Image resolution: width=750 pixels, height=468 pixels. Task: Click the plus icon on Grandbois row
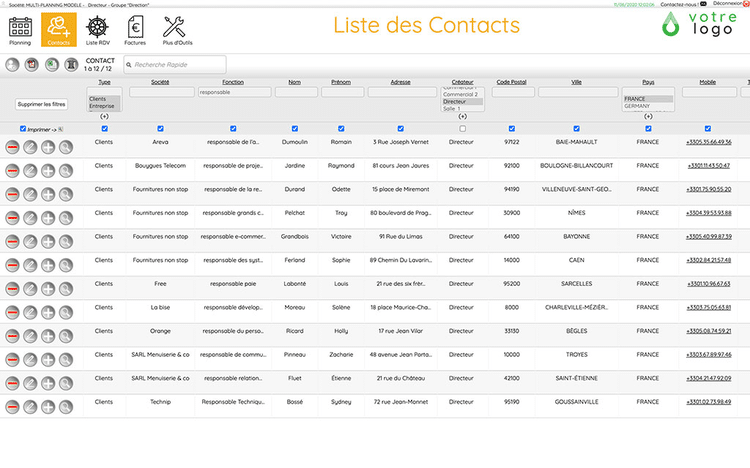pyautogui.click(x=48, y=242)
